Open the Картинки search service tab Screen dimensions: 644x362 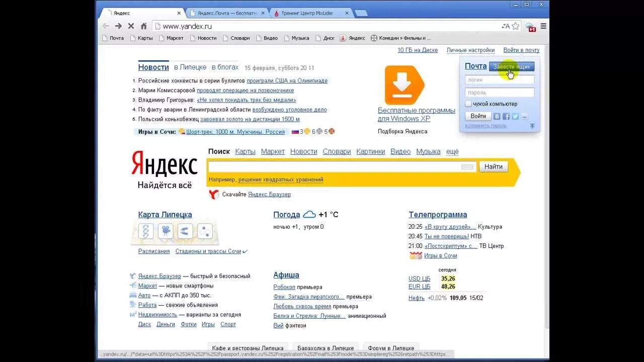click(370, 151)
